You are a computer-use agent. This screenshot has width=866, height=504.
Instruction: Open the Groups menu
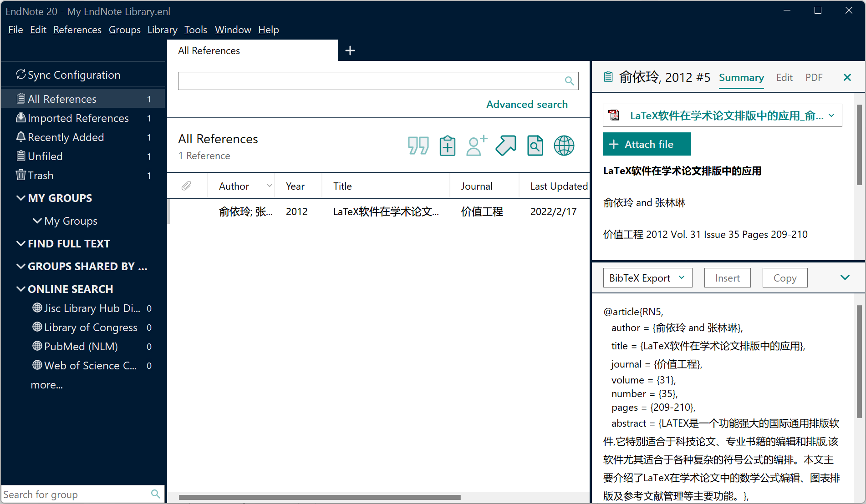click(124, 30)
